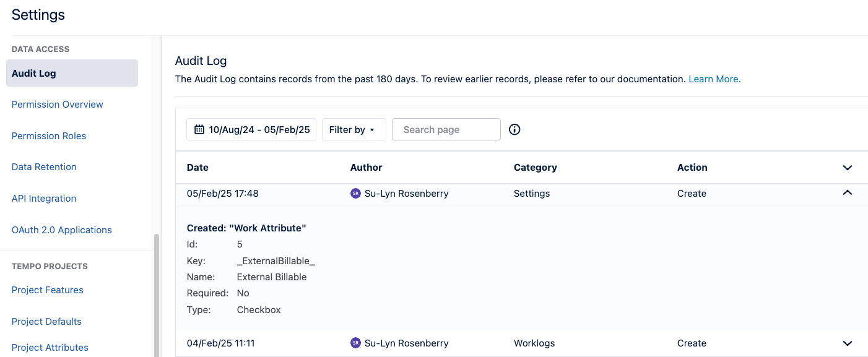Open API Integration settings page
The height and width of the screenshot is (357, 868).
(x=44, y=199)
